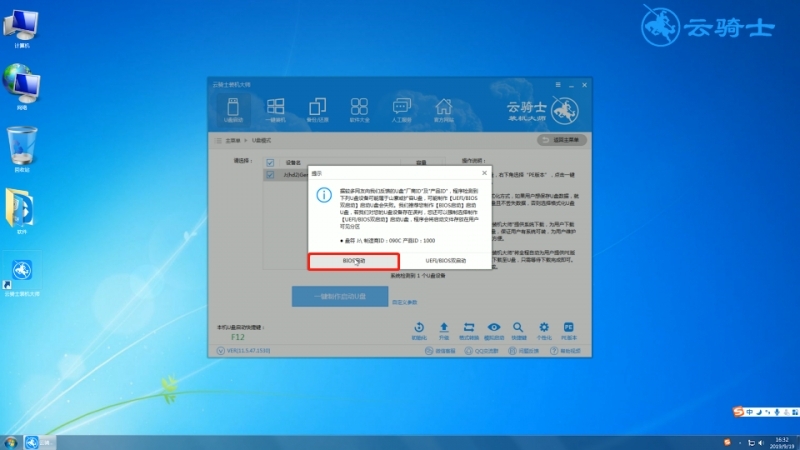Viewport: 800px width, 450px height.
Task: Open the hamburger menu in title bar
Action: (558, 85)
